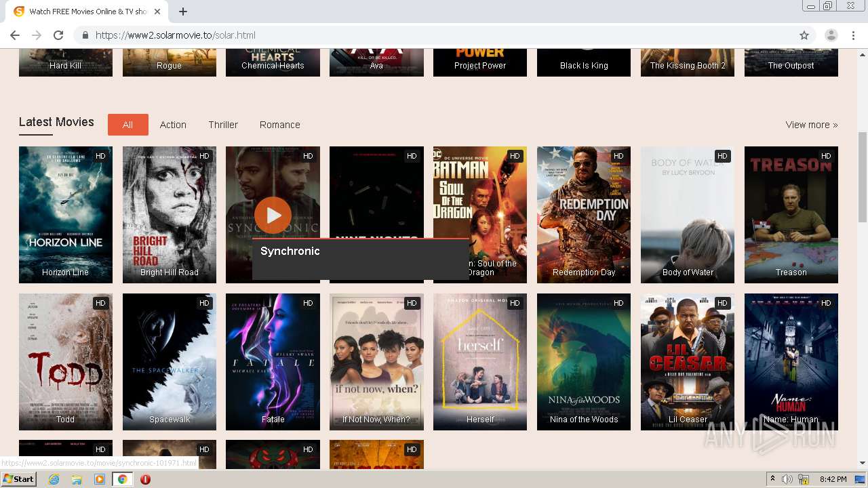Open the Rogue movie
Viewport: 868px width, 488px height.
point(170,62)
